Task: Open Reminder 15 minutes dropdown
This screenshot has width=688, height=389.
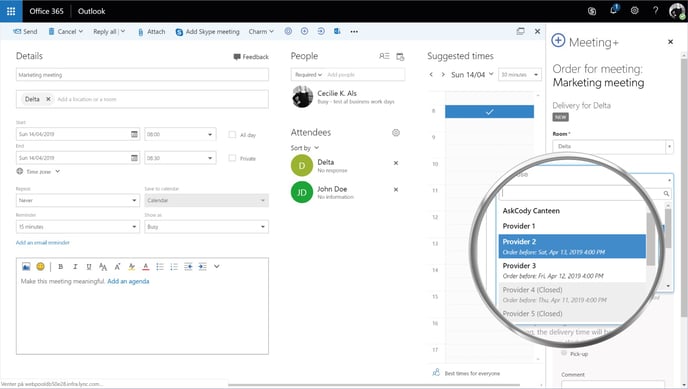Action: click(x=78, y=227)
